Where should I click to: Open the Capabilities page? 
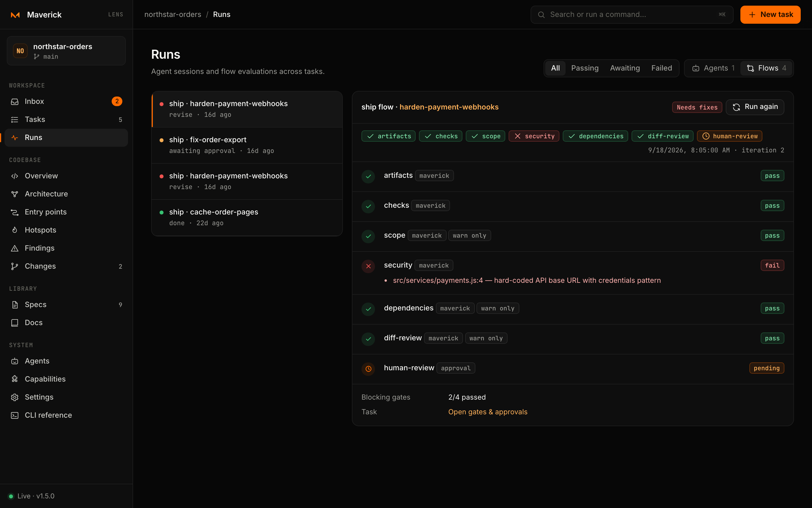66,379
